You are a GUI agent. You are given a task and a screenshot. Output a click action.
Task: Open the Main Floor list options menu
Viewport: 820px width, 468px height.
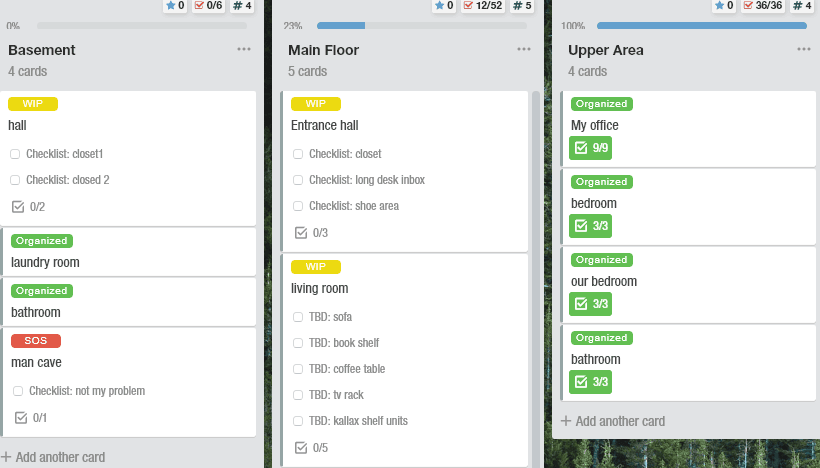click(523, 49)
